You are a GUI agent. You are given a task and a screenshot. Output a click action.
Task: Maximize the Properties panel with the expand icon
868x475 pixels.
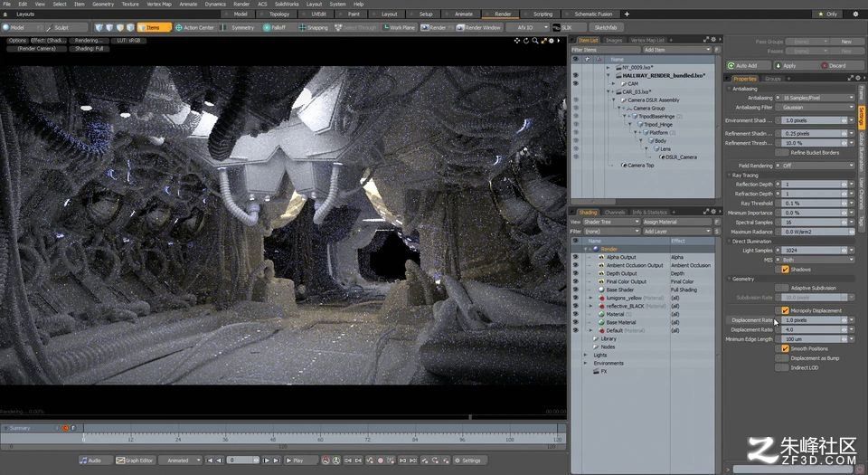pos(851,78)
